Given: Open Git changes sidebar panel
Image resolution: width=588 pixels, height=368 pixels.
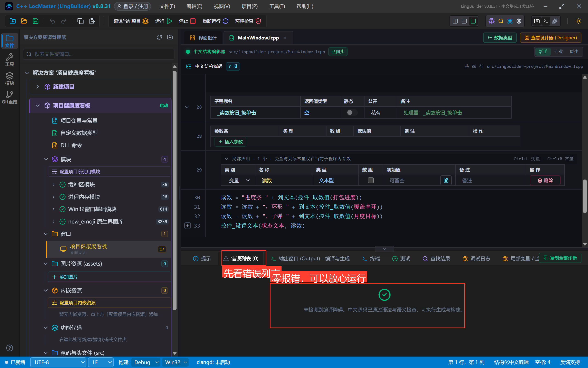Looking at the screenshot, I should [9, 97].
